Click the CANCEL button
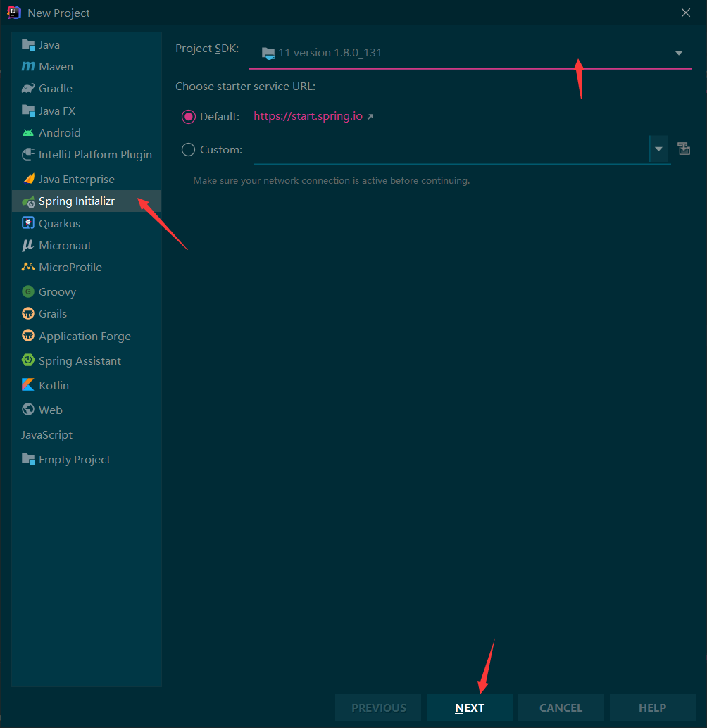 [x=561, y=708]
